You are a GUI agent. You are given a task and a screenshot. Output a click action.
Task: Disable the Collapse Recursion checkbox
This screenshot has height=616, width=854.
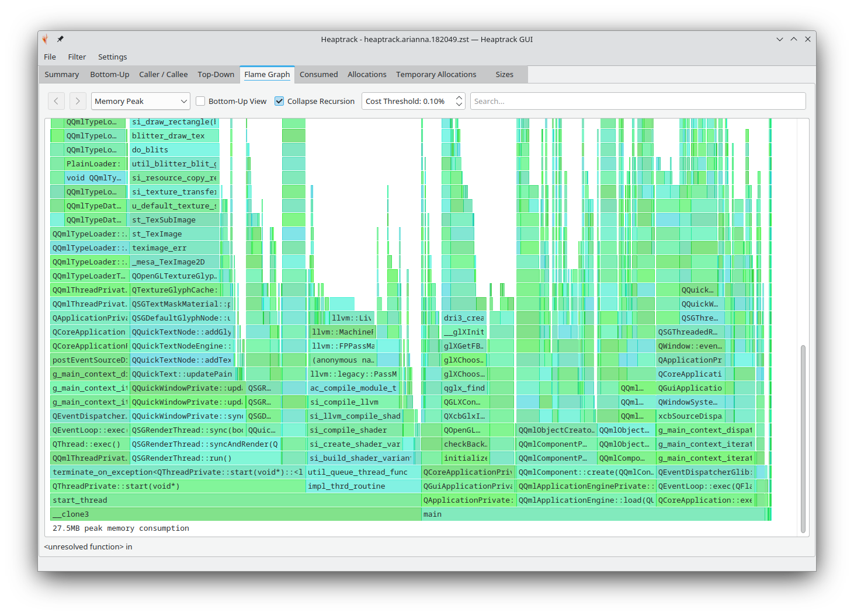(279, 101)
